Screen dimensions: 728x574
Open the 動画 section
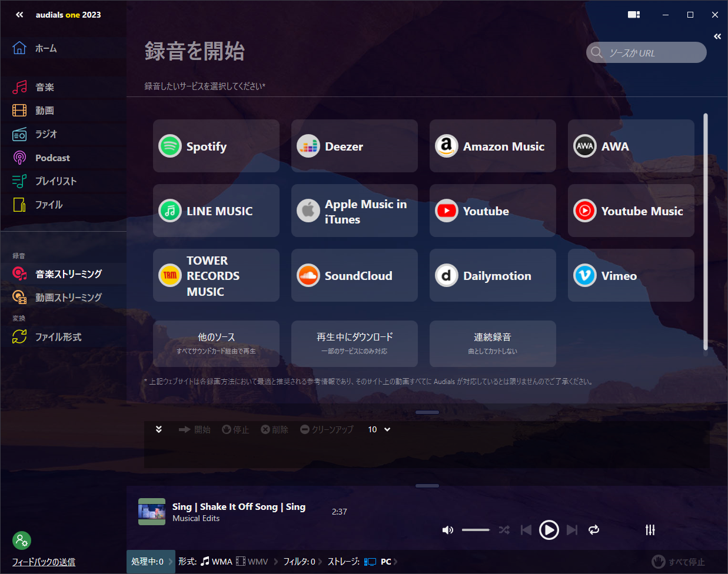[63, 111]
